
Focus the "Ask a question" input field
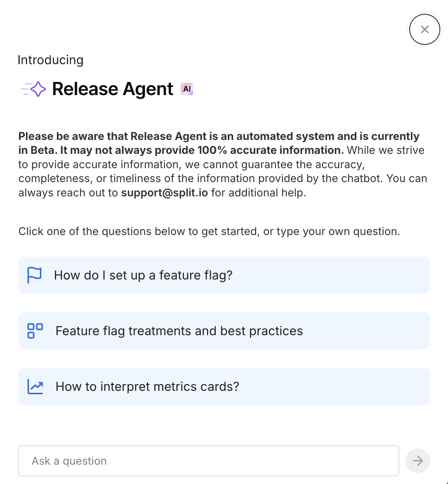point(208,461)
